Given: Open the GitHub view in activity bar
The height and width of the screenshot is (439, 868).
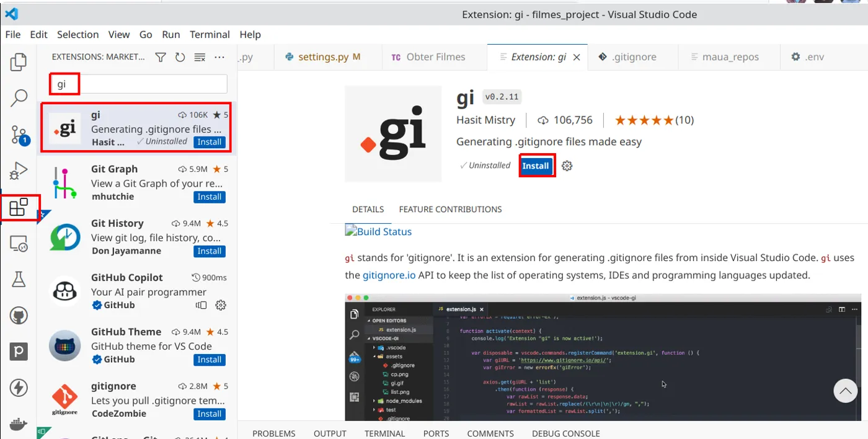Looking at the screenshot, I should point(19,316).
